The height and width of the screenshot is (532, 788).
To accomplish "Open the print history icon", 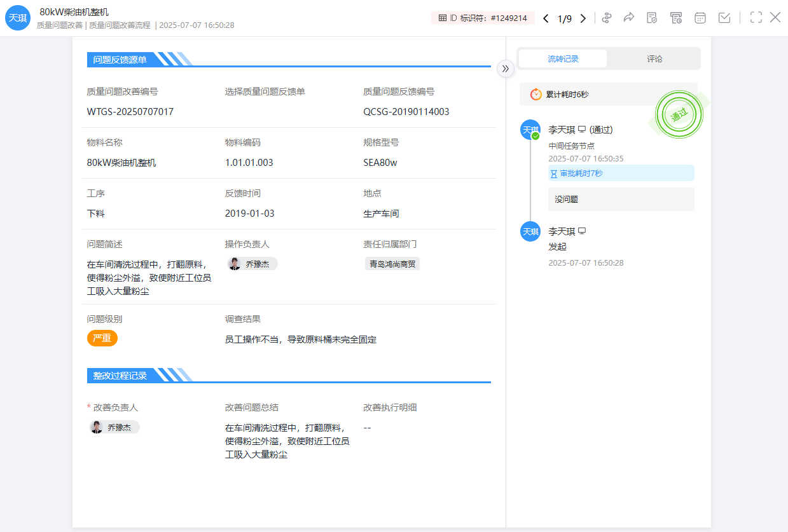I will (676, 18).
